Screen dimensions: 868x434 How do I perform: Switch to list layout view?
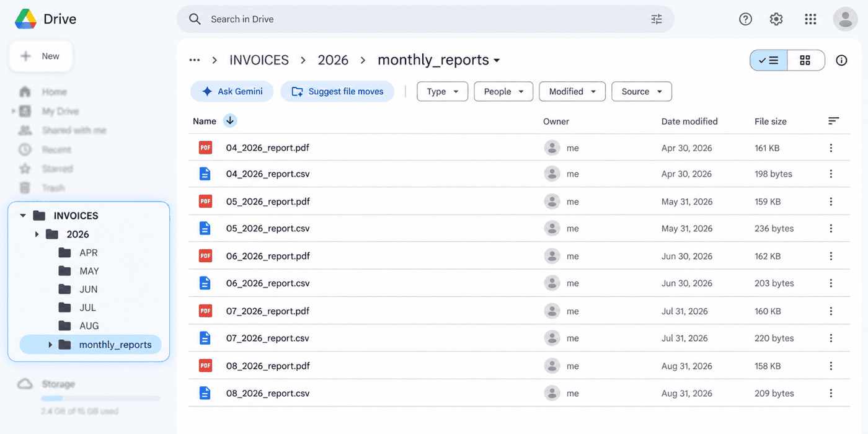769,60
